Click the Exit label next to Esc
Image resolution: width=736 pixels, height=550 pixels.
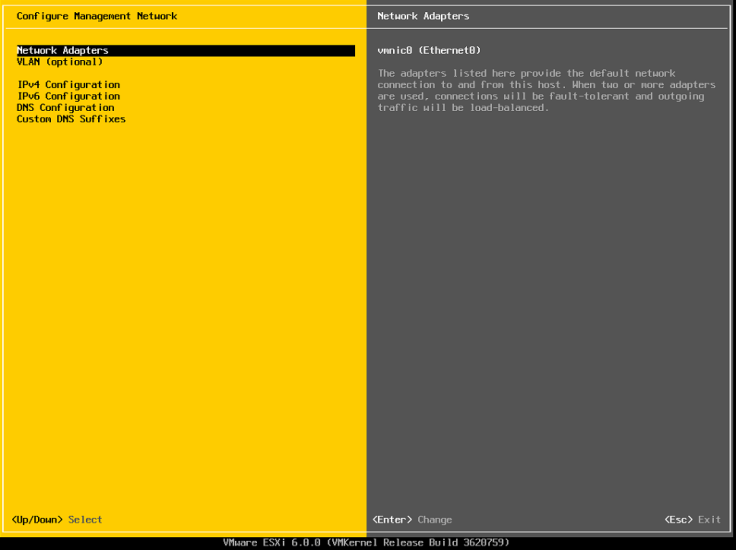(x=710, y=520)
